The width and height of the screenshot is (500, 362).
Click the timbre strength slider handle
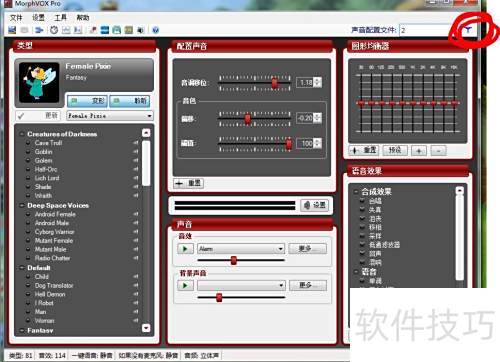click(289, 143)
